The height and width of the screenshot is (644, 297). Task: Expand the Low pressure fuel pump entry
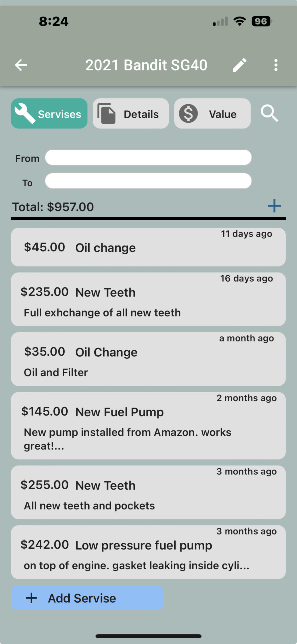[x=148, y=552]
